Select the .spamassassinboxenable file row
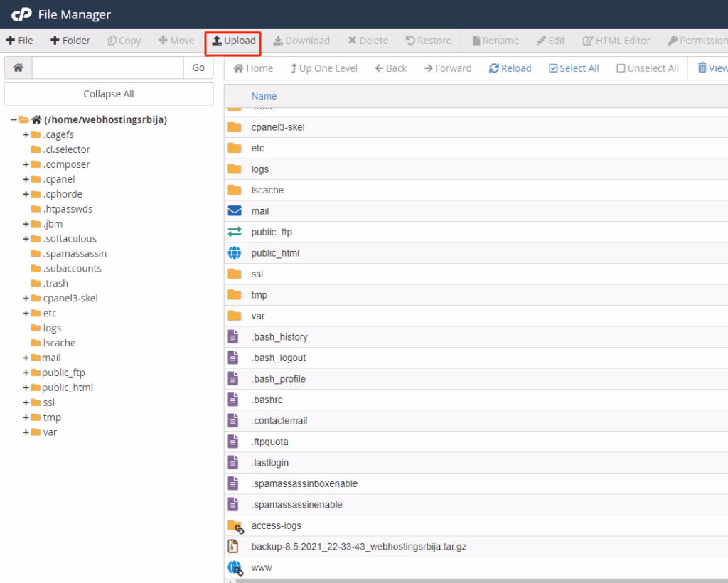Viewport: 728px width, 583px height. click(476, 483)
